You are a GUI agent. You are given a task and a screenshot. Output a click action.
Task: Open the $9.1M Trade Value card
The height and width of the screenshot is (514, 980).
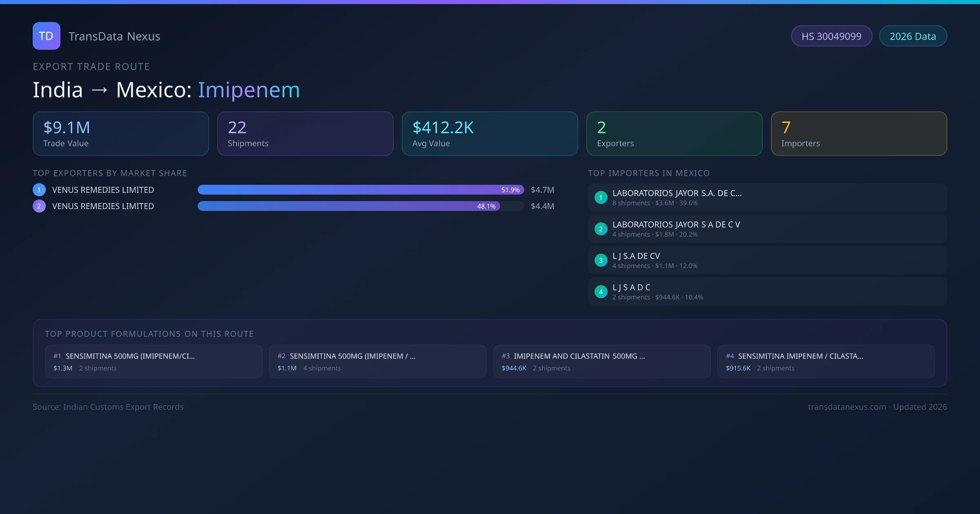pyautogui.click(x=121, y=134)
